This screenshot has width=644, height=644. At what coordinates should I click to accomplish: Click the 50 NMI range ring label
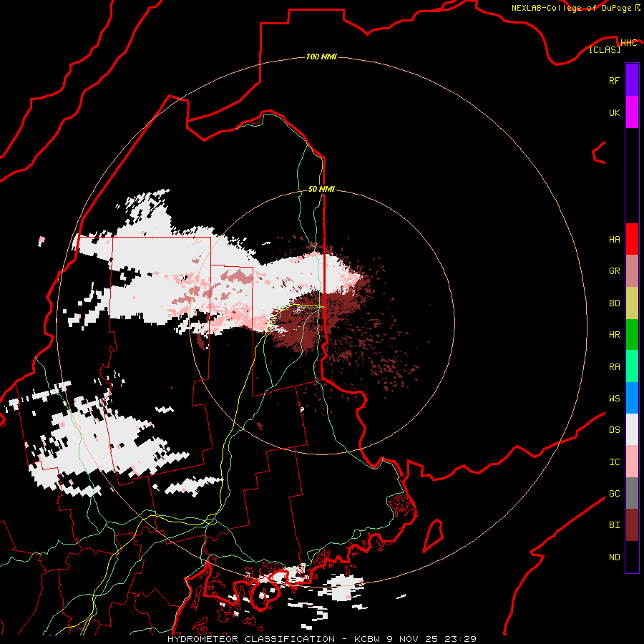click(x=321, y=189)
